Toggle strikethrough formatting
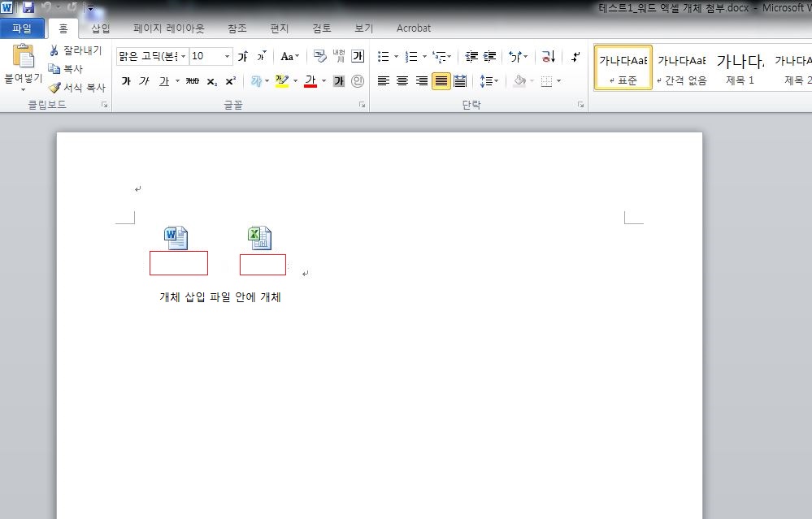 [192, 81]
